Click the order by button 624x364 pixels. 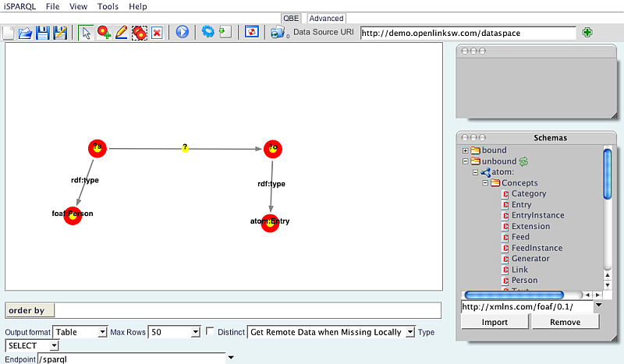pyautogui.click(x=30, y=310)
